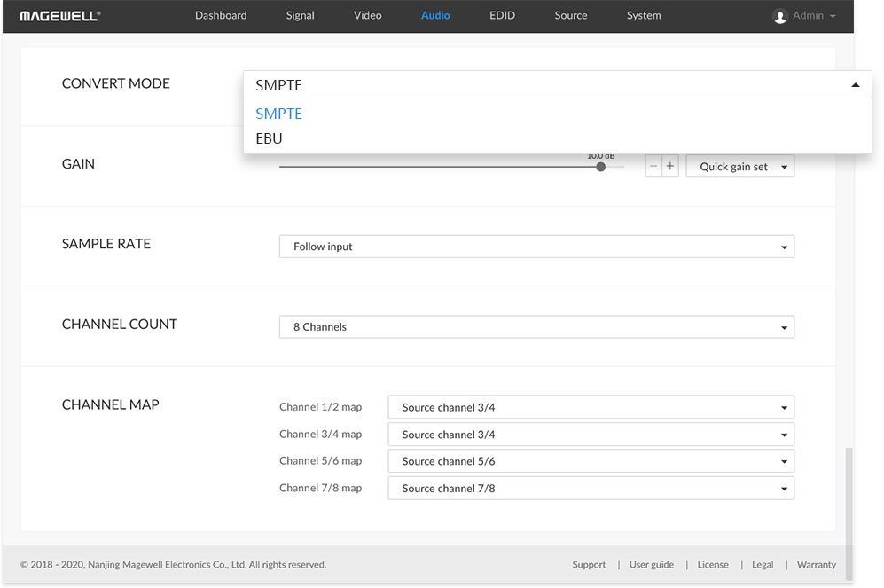Click the Magewell logo
Viewport: 884px width, 588px height.
point(60,16)
